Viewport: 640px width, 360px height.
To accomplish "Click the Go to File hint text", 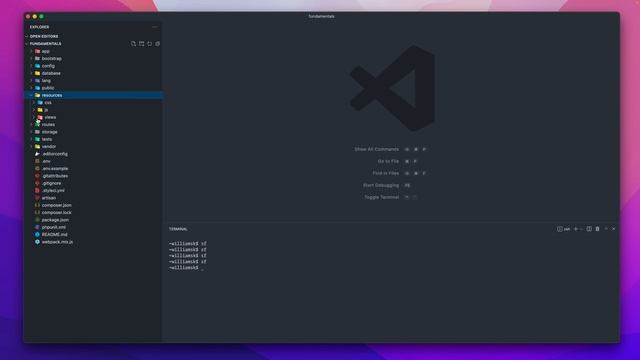I will (388, 161).
